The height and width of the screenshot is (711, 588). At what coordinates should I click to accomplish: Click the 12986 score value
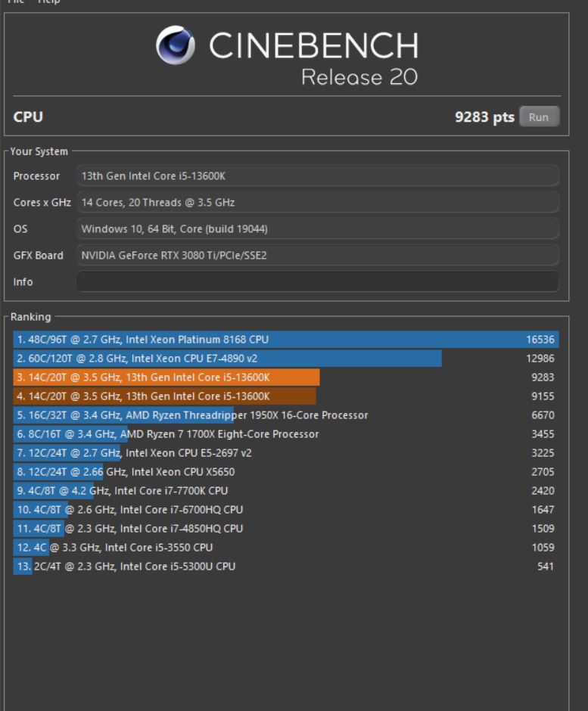tap(540, 359)
